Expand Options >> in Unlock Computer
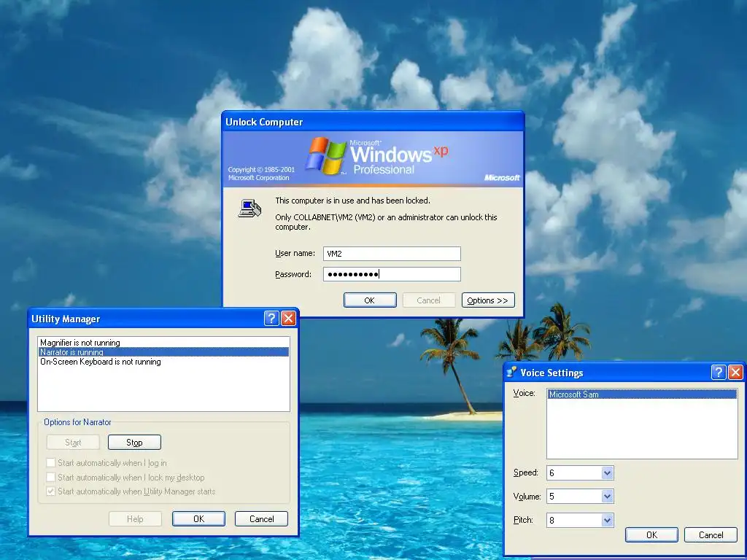Viewport: 747px width, 560px height. [x=488, y=300]
